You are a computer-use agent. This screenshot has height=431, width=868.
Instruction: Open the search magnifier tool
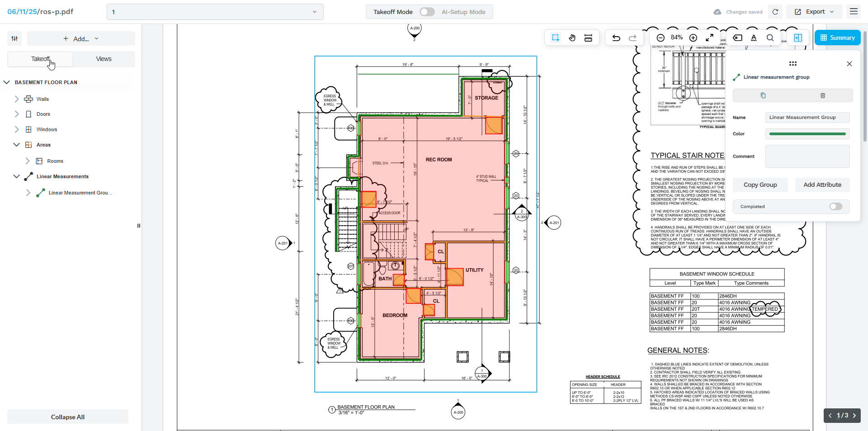770,38
